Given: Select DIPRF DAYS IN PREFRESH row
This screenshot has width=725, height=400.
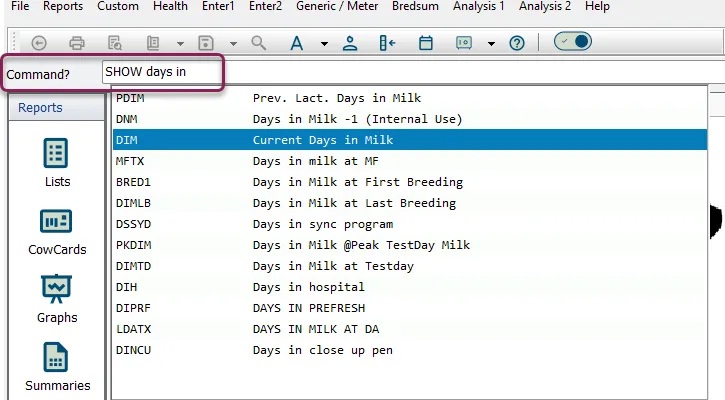Looking at the screenshot, I should (410, 308).
